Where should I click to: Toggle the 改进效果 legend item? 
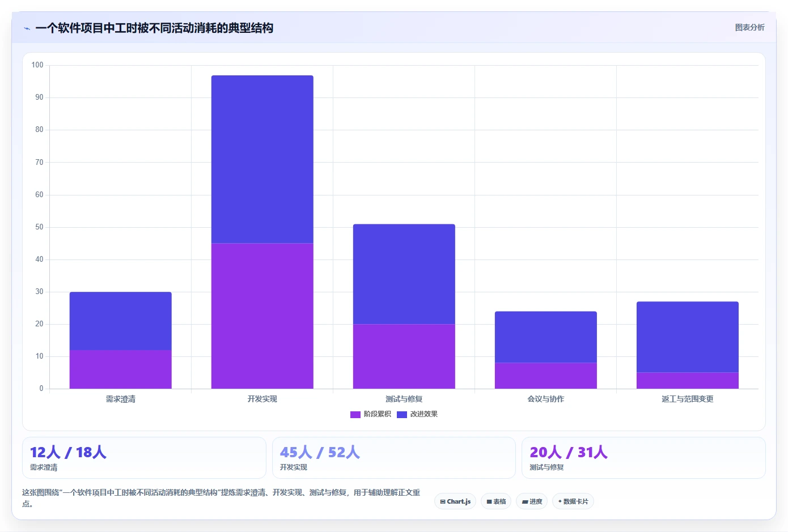click(417, 414)
